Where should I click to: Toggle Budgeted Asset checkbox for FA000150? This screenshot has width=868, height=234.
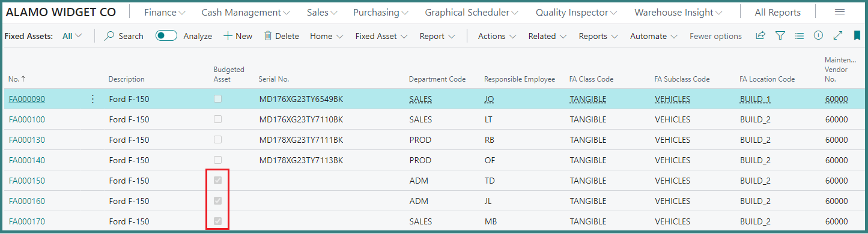tap(218, 181)
